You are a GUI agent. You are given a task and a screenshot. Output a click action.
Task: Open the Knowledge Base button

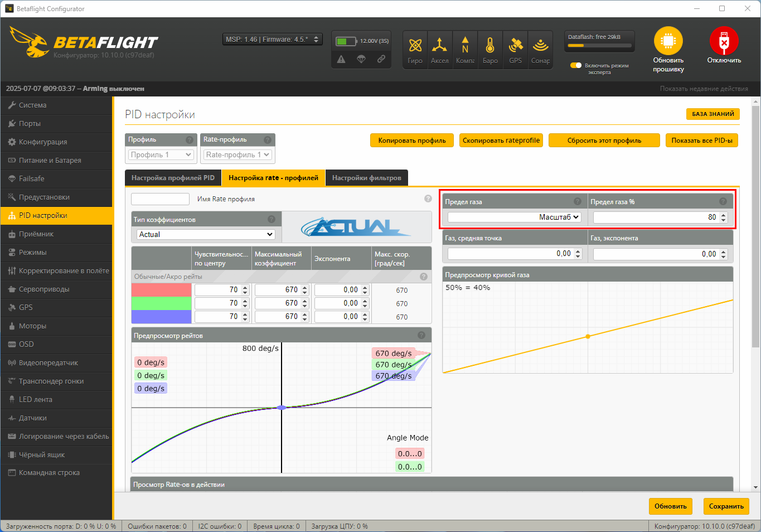pyautogui.click(x=713, y=114)
